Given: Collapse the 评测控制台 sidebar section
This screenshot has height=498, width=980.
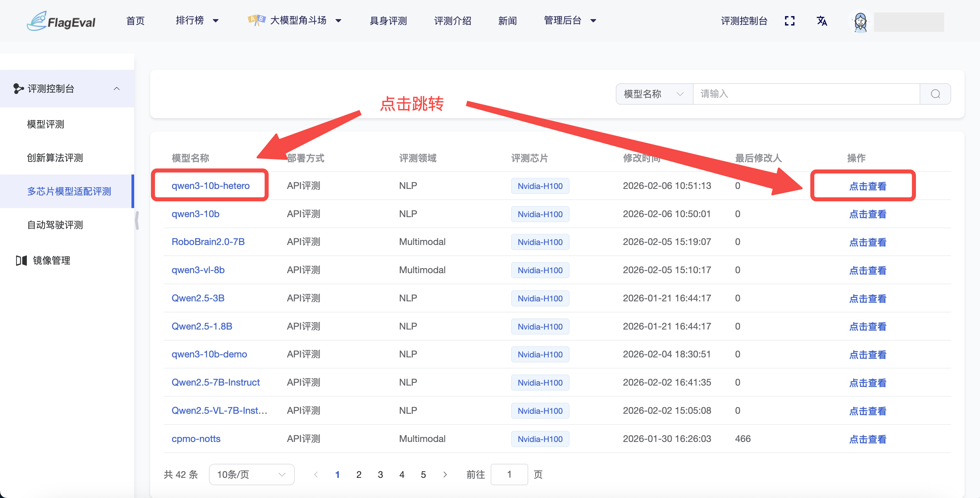Looking at the screenshot, I should pos(117,89).
